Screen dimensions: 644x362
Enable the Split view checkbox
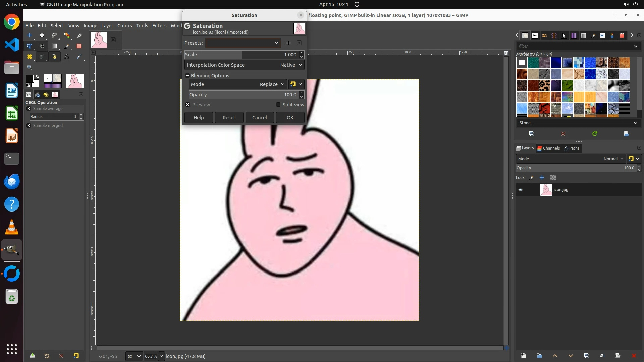tap(278, 105)
